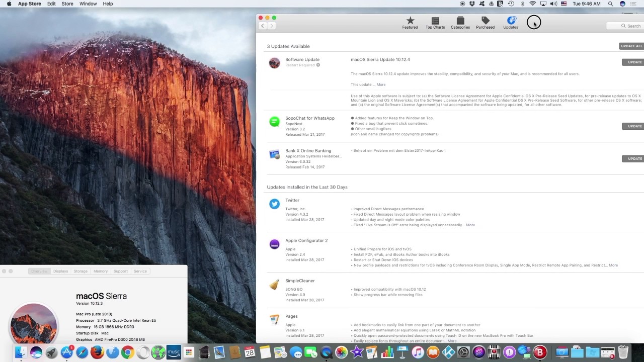Update Bank X Online Banking
644x362 pixels.
(x=633, y=159)
